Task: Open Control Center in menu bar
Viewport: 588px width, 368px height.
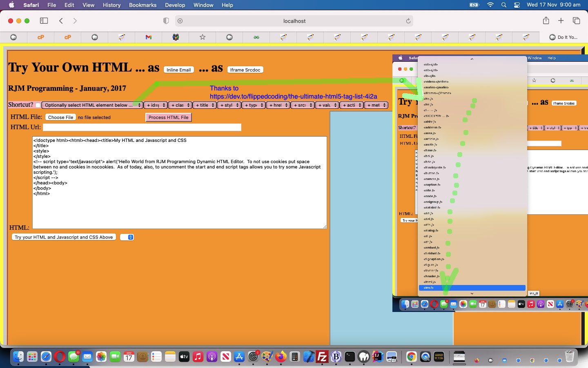Action: (x=517, y=5)
